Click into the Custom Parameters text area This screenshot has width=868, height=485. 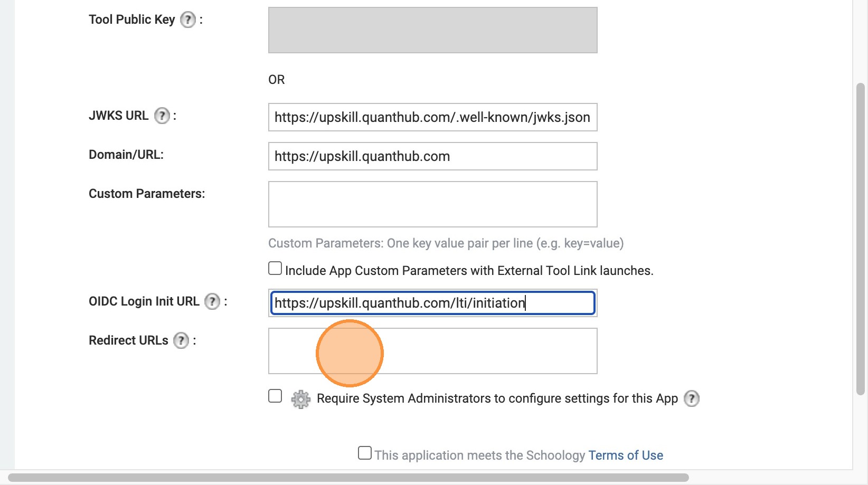pos(432,204)
